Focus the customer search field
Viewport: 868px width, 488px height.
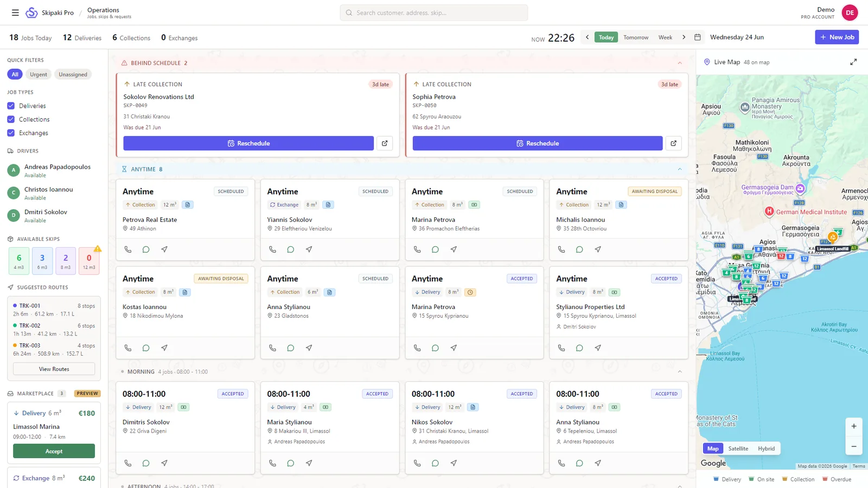[434, 12]
